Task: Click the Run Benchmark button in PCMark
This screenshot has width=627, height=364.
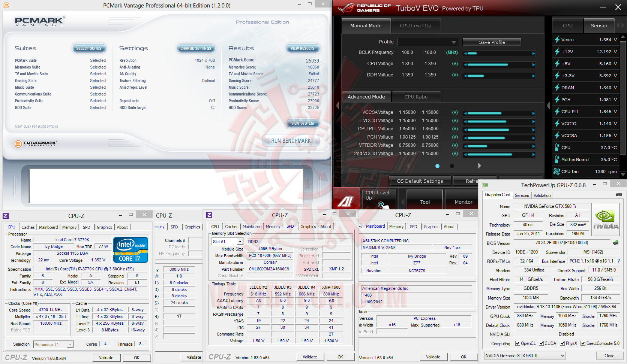Action: pos(291,141)
